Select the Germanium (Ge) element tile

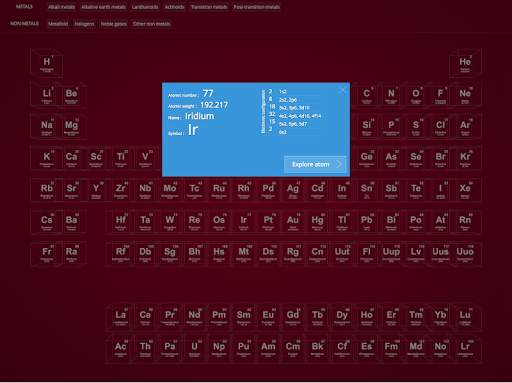[367, 158]
